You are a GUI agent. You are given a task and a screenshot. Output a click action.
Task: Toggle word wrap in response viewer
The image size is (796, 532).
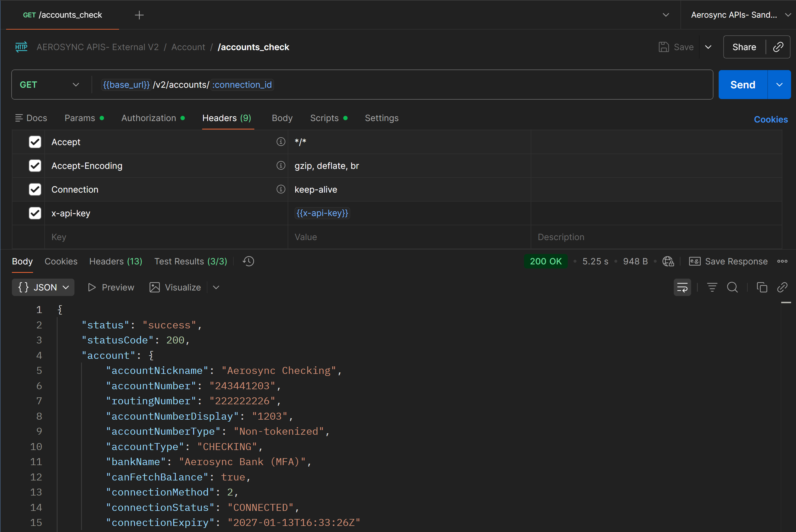click(x=682, y=287)
